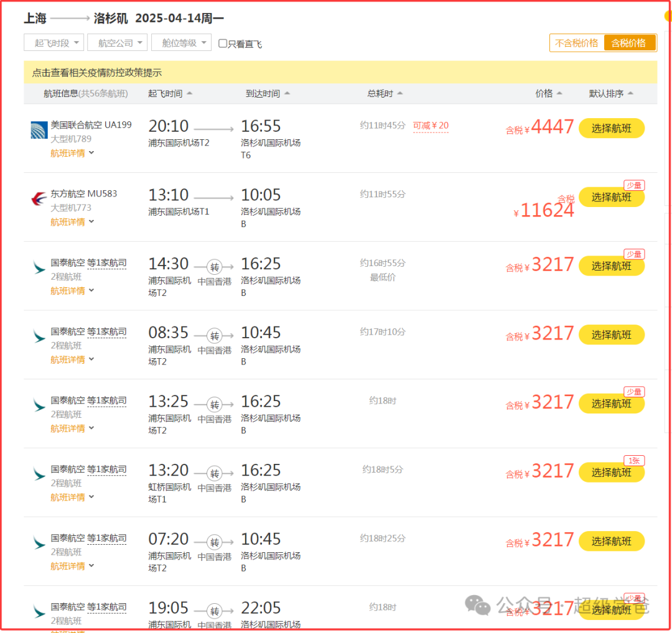The image size is (672, 633).
Task: Click Cathay logo on 19:05 flight
Action: click(39, 612)
